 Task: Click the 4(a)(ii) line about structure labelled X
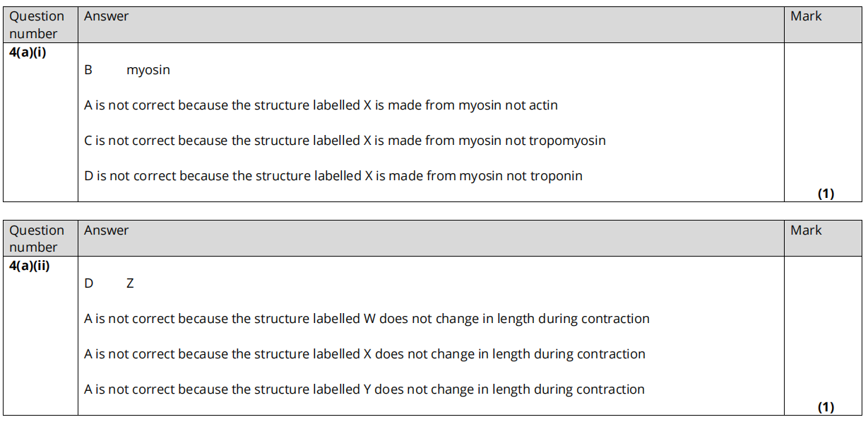point(364,354)
